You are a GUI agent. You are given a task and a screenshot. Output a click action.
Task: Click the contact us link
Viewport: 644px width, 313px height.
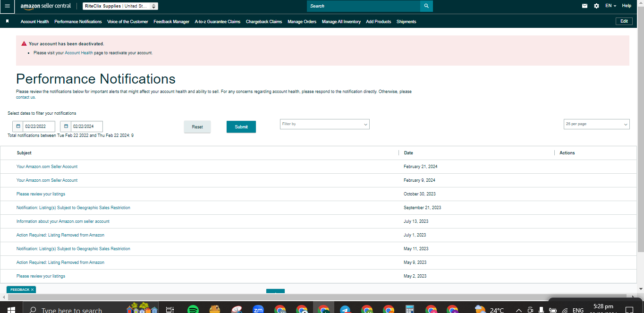pos(25,97)
